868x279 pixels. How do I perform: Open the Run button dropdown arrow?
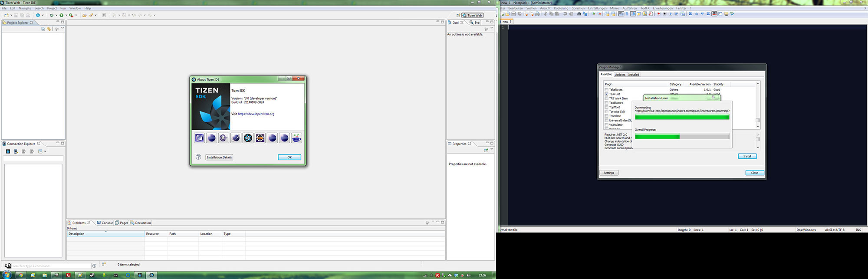click(66, 15)
